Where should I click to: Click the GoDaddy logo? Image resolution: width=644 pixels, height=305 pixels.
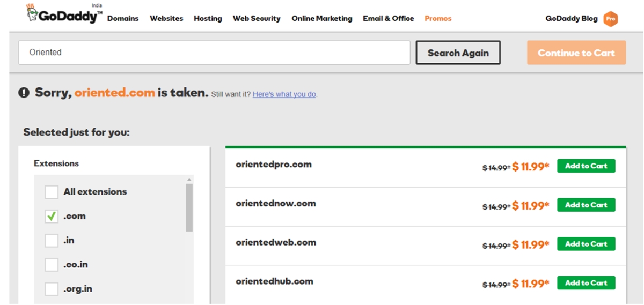tap(64, 14)
